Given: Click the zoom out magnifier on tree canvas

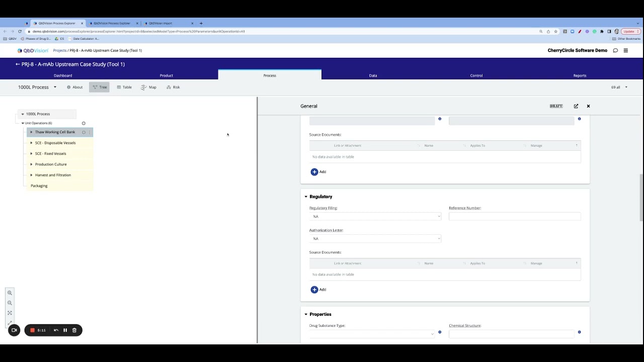Looking at the screenshot, I should coord(10,303).
